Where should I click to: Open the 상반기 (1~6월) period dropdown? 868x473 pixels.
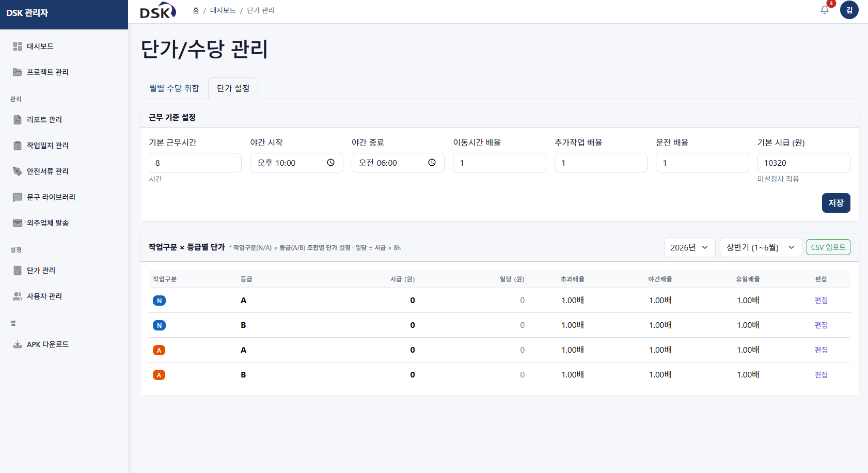click(761, 247)
